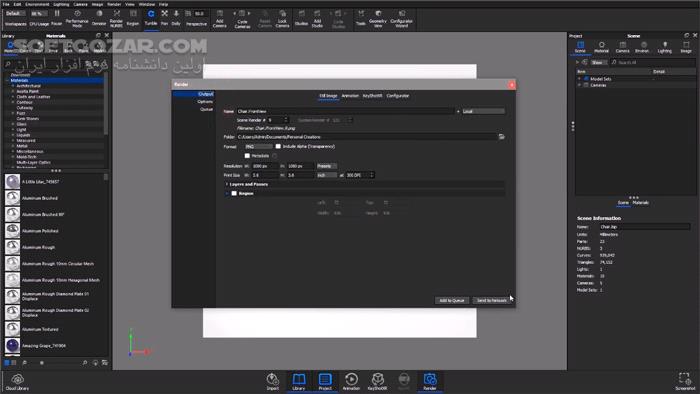Open the Tools toolbar item
The image size is (700, 394).
(x=361, y=17)
